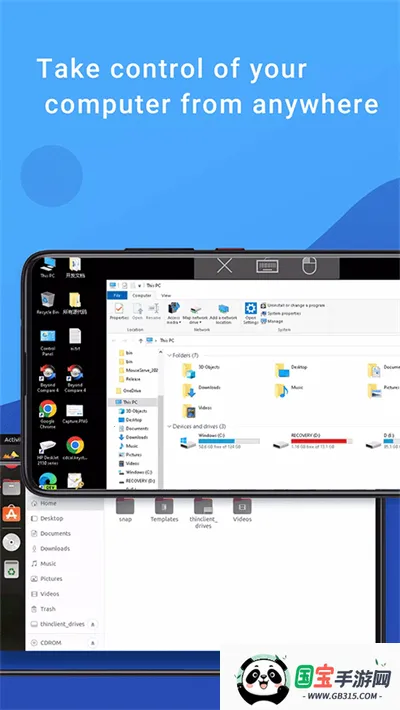Select Release folder in navigation pane
This screenshot has width=400, height=710.
[x=130, y=379]
